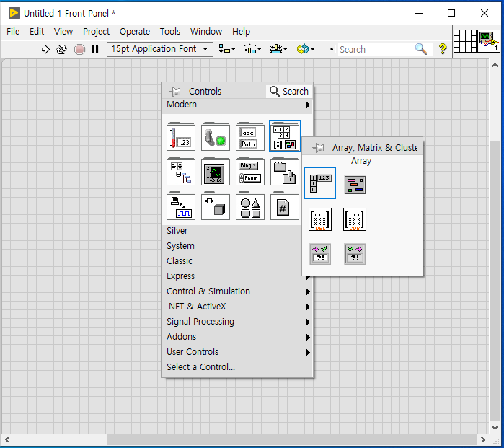Open the 15pt Application Font dropdown

(160, 49)
